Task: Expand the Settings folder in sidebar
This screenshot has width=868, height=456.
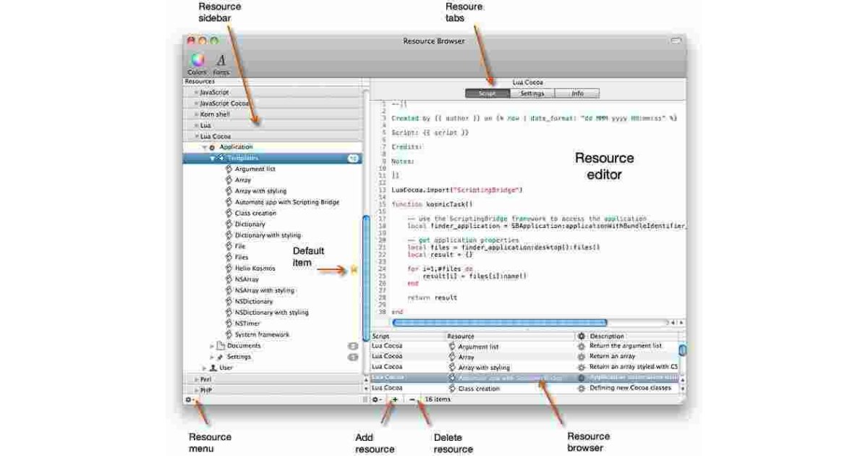Action: pos(212,357)
